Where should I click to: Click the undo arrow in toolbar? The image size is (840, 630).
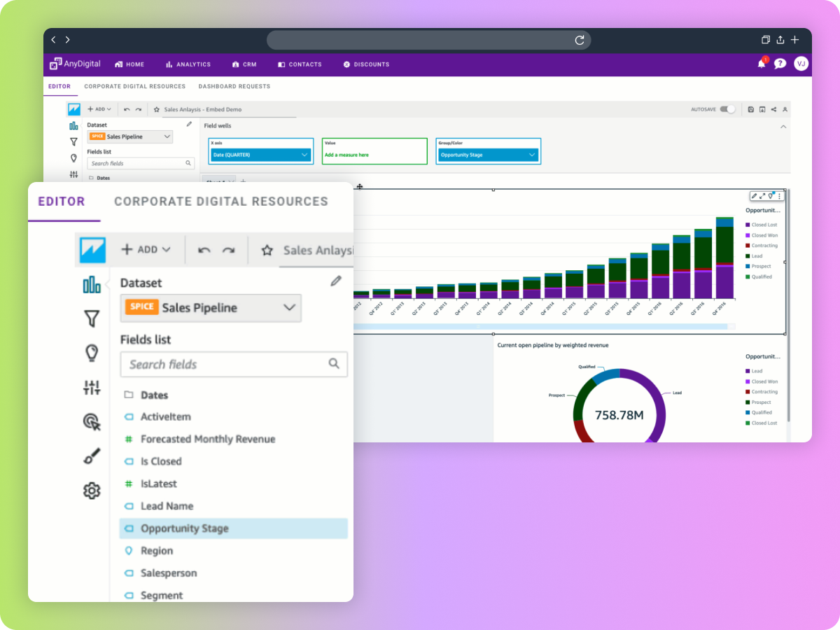(x=204, y=250)
